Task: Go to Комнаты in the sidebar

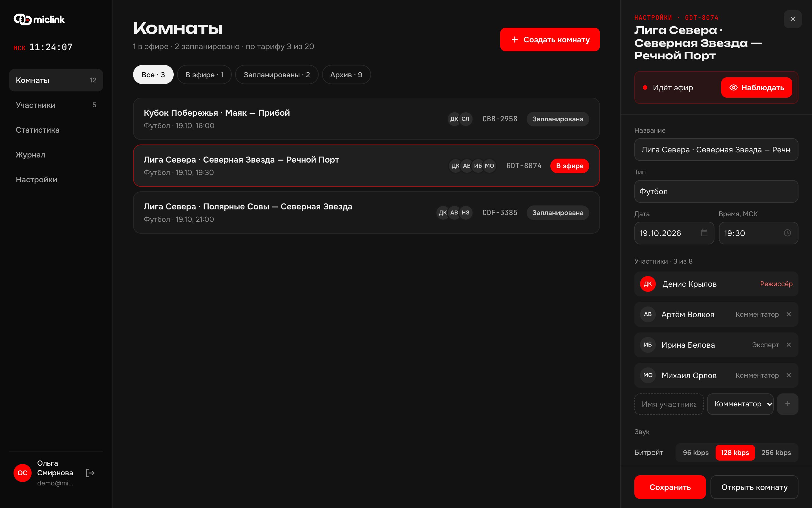Action: pyautogui.click(x=56, y=80)
